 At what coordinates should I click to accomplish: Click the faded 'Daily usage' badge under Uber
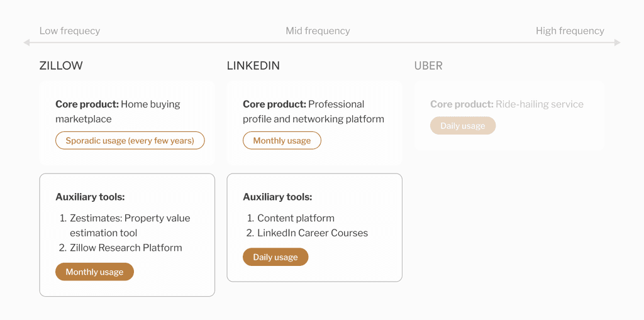[463, 126]
